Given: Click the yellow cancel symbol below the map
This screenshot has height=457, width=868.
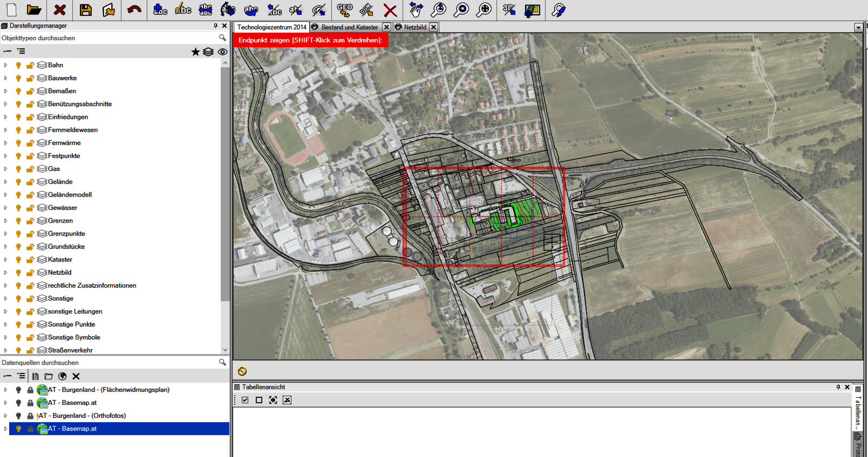Looking at the screenshot, I should [x=242, y=371].
